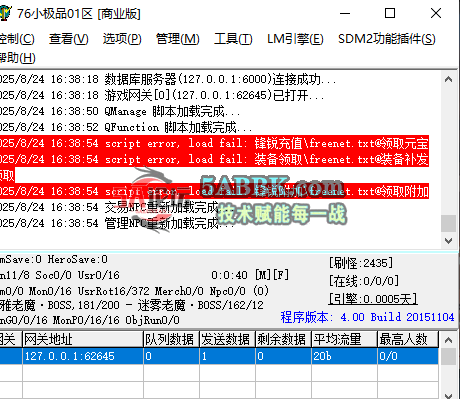Click the log panel scrollbar thumb
460x399 pixels.
pos(449,223)
